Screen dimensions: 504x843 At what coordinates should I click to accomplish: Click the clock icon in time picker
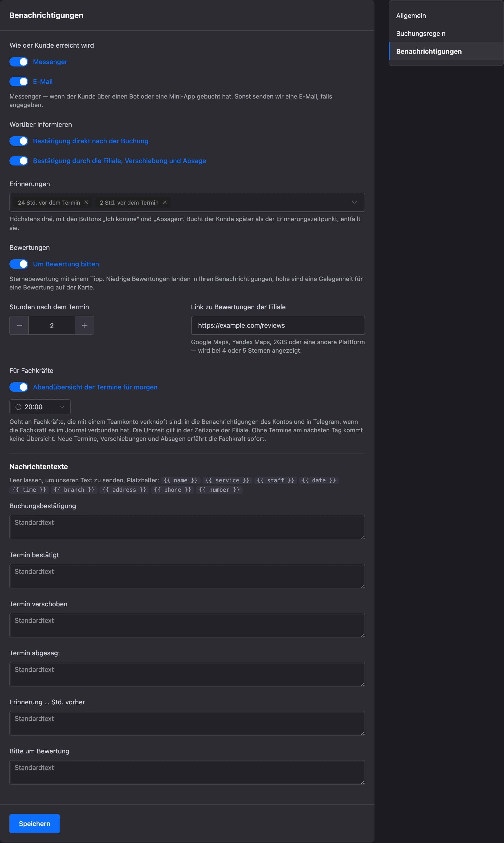(x=18, y=407)
